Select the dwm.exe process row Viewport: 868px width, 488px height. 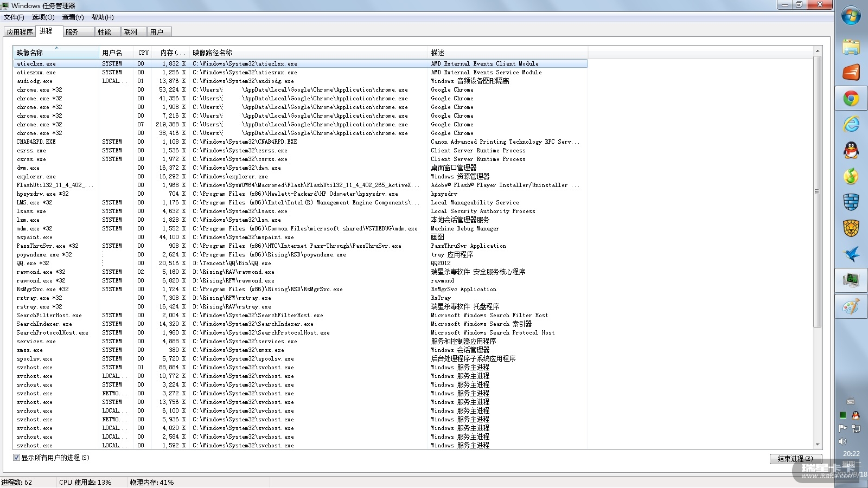point(301,168)
